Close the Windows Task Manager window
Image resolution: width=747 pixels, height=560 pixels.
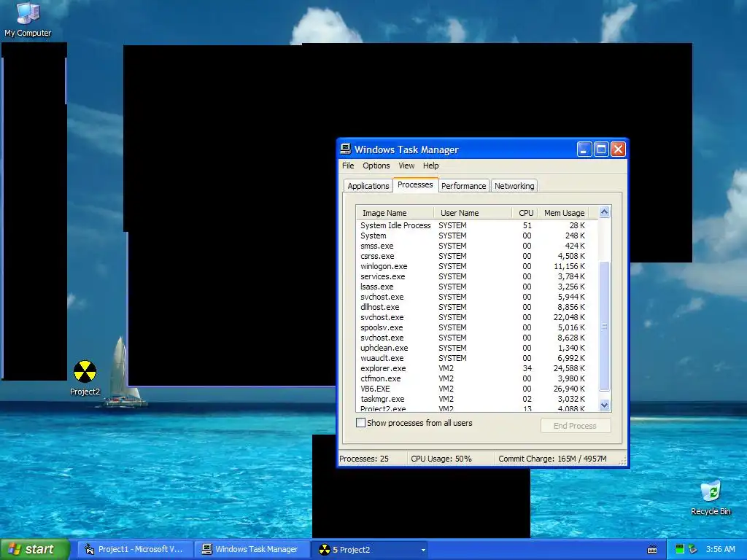click(618, 149)
